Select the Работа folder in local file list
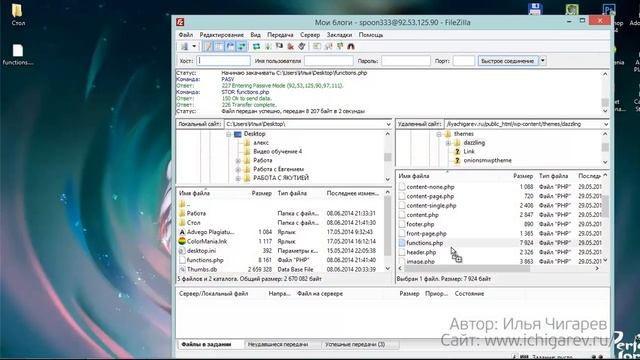The image size is (640, 360). 196,213
